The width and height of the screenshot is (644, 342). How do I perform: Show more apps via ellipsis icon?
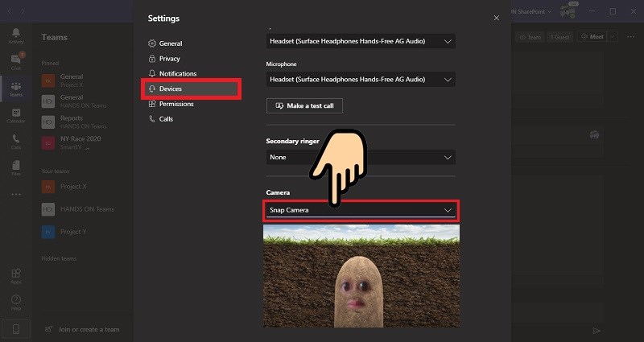15,195
